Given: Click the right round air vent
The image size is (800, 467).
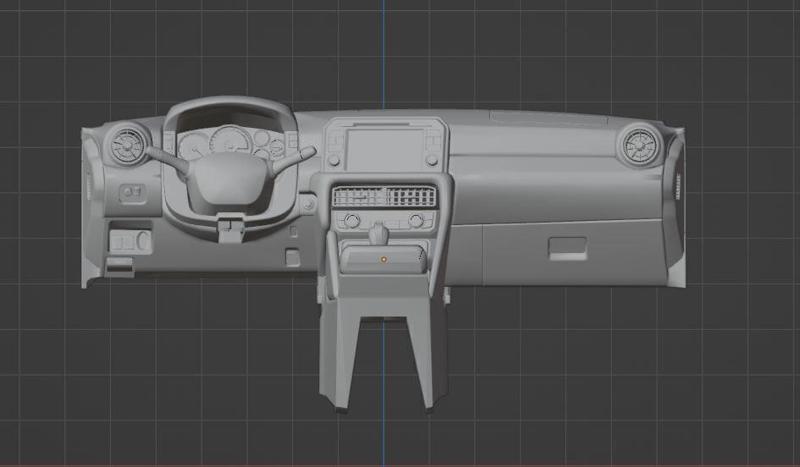Looking at the screenshot, I should click(x=639, y=145).
